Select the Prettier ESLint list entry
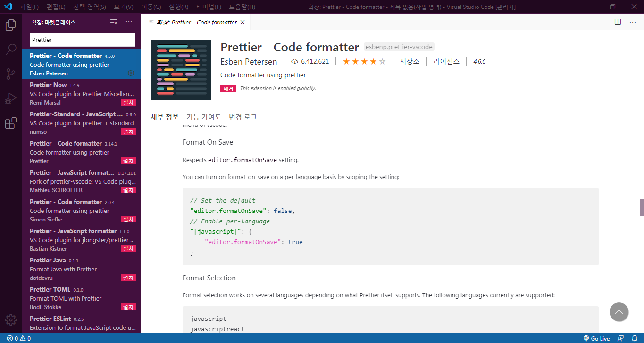This screenshot has width=644, height=343. click(x=81, y=323)
